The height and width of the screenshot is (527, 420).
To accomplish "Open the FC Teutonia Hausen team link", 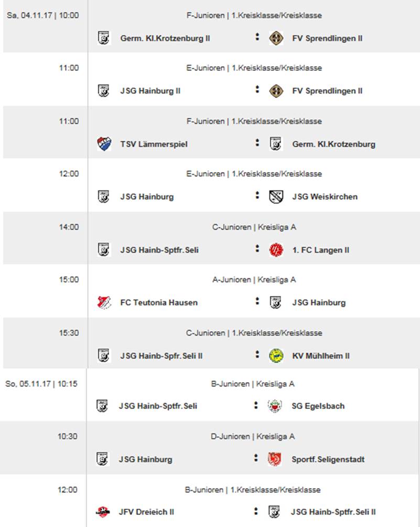I will [159, 302].
